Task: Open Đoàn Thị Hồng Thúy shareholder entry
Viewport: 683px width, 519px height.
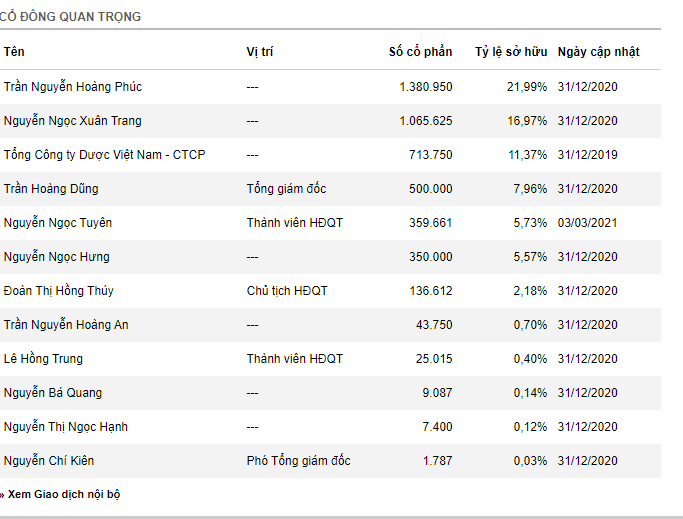Action: [x=59, y=291]
